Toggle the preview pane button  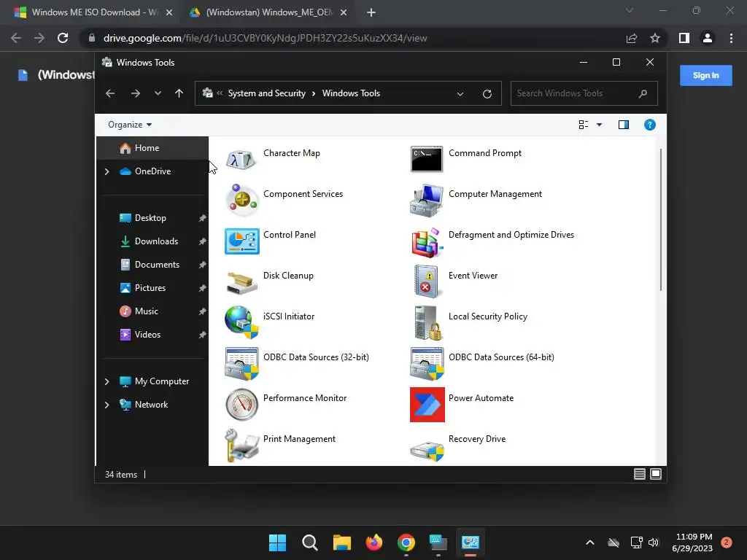coord(623,125)
